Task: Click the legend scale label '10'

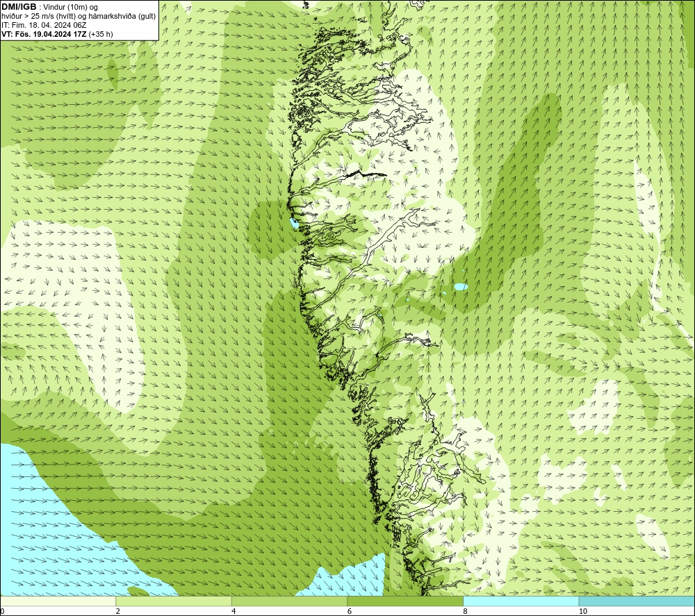Action: tap(583, 612)
